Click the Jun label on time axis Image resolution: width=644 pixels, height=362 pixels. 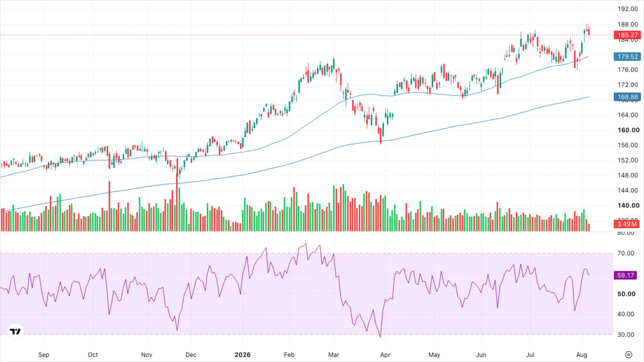tap(481, 355)
